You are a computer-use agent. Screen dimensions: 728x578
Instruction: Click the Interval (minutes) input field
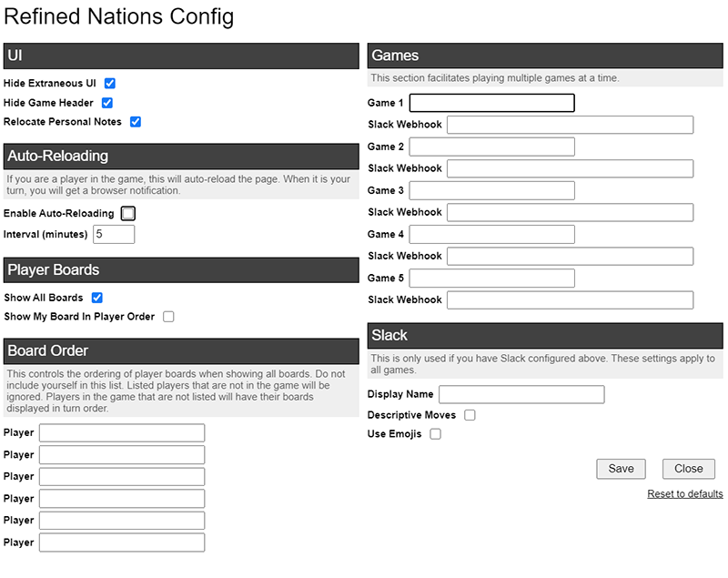coord(114,235)
